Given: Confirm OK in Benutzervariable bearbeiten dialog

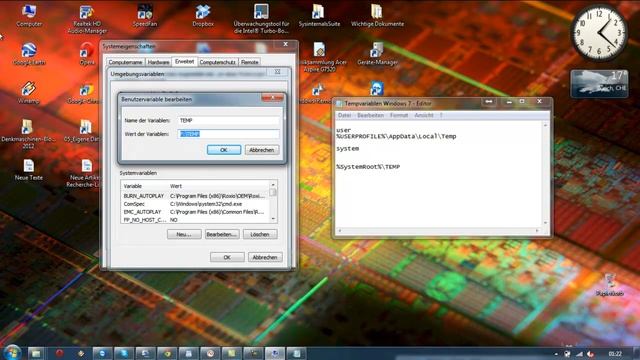Looking at the screenshot, I should [x=224, y=150].
